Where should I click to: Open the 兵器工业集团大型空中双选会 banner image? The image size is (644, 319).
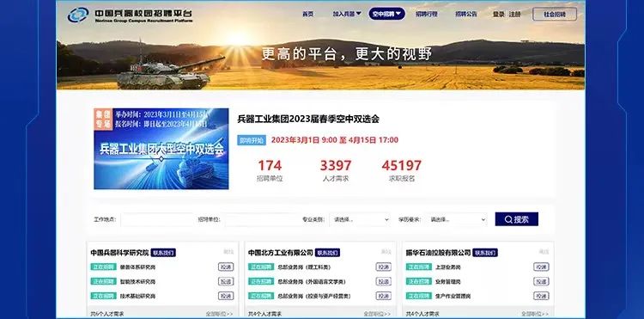tap(161, 149)
